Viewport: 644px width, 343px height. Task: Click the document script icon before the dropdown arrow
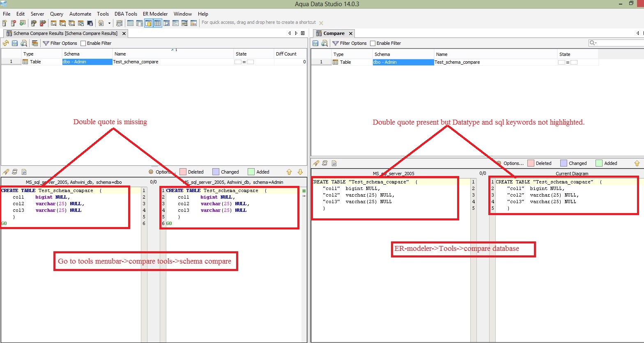[x=101, y=23]
